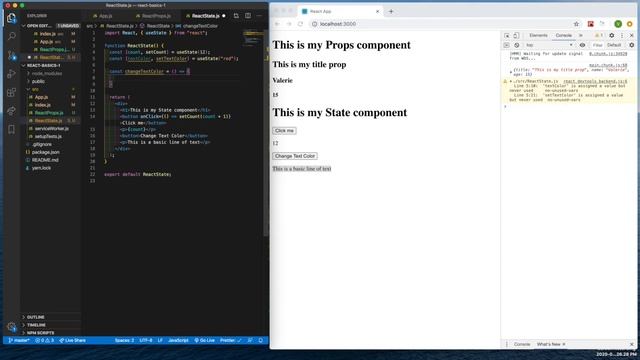Click the 'Click me' button on the page

pyautogui.click(x=284, y=131)
